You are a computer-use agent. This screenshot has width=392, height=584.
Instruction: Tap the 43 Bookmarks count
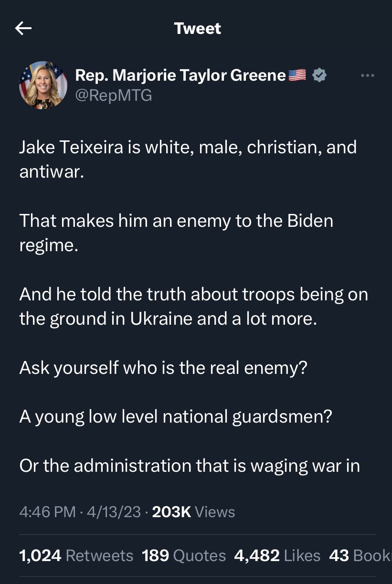[360, 555]
